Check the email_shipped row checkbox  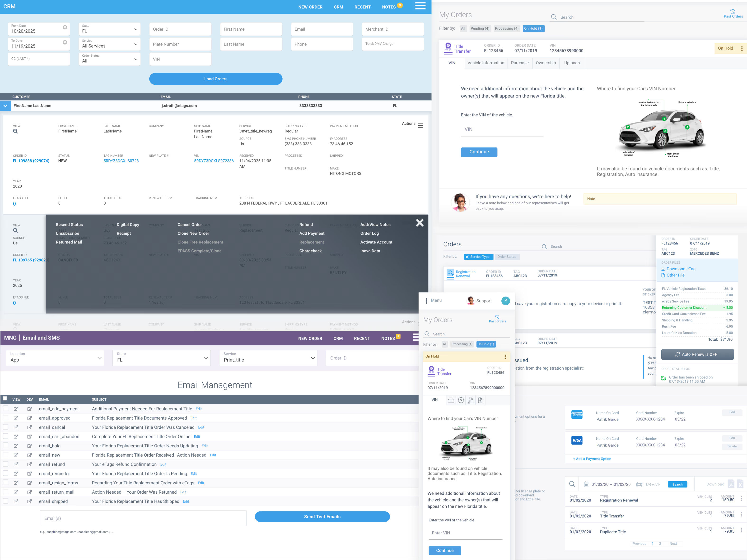pyautogui.click(x=5, y=501)
